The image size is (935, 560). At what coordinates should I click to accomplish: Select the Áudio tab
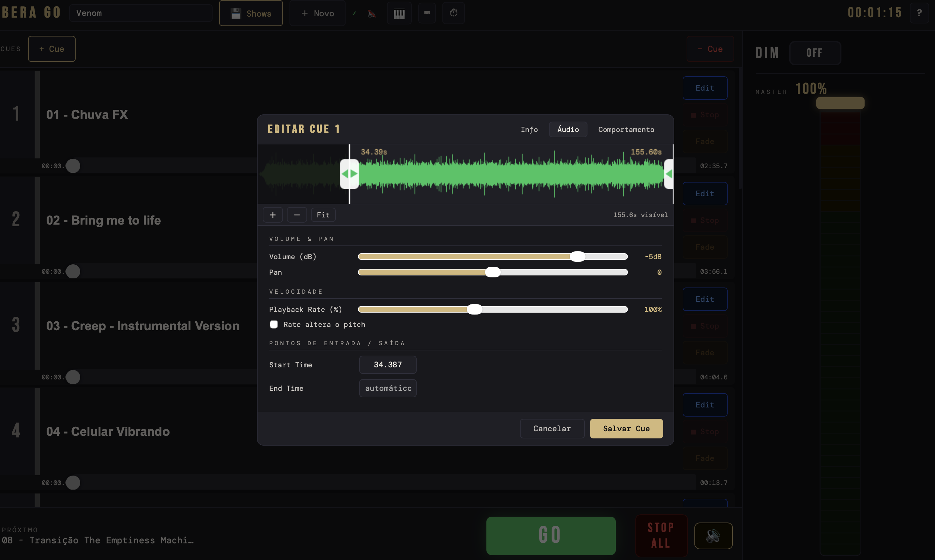coord(568,129)
